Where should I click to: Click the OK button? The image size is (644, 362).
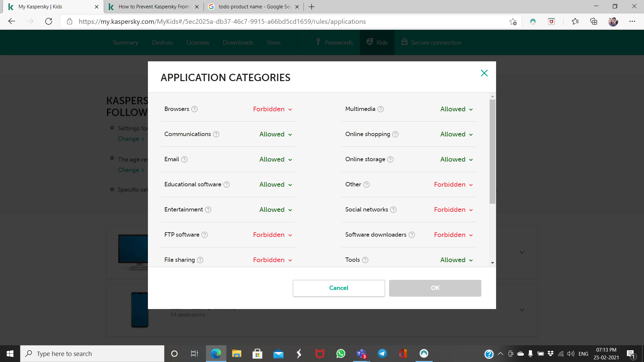(x=435, y=288)
